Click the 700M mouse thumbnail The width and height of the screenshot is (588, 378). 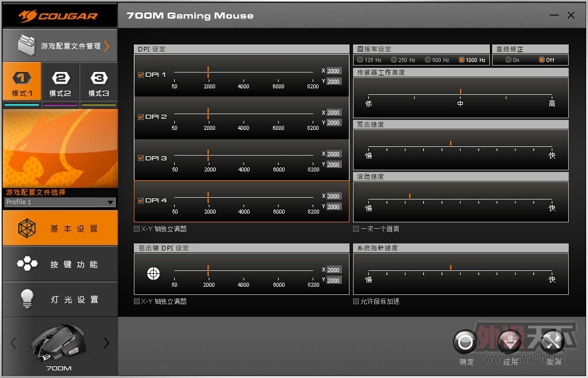coord(59,342)
